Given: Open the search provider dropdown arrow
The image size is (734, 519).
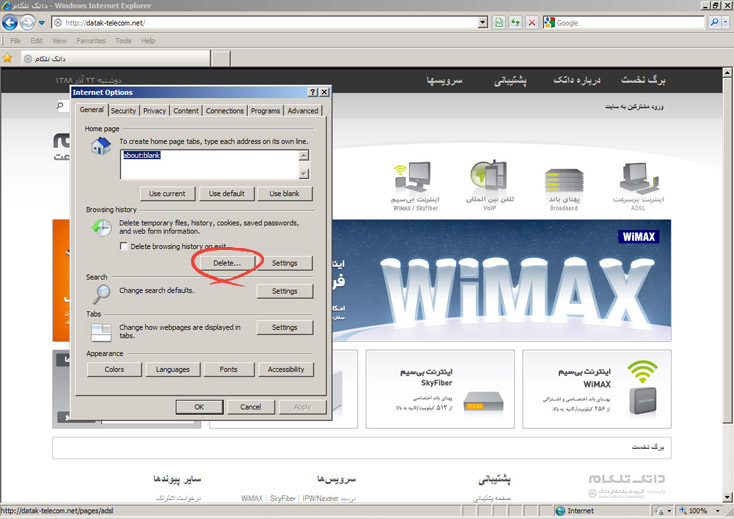Looking at the screenshot, I should [x=726, y=22].
